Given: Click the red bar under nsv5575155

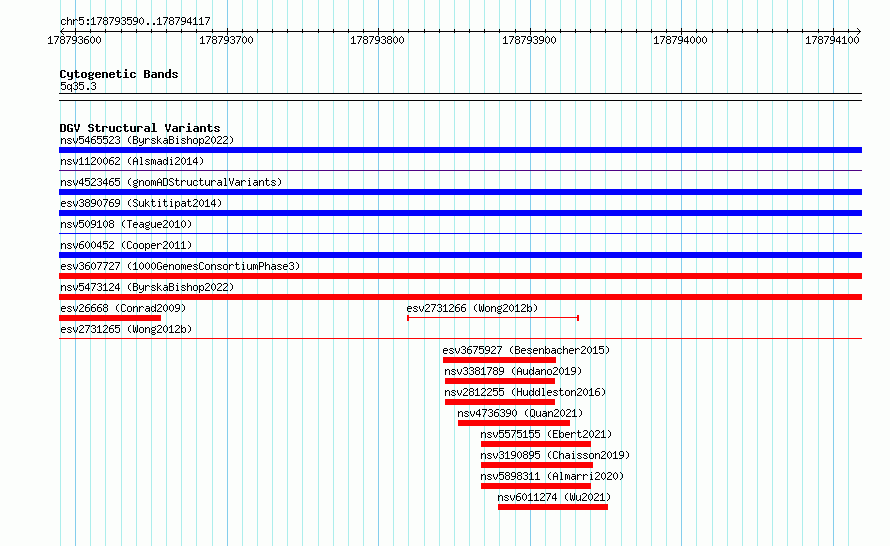Looking at the screenshot, I should tap(536, 444).
